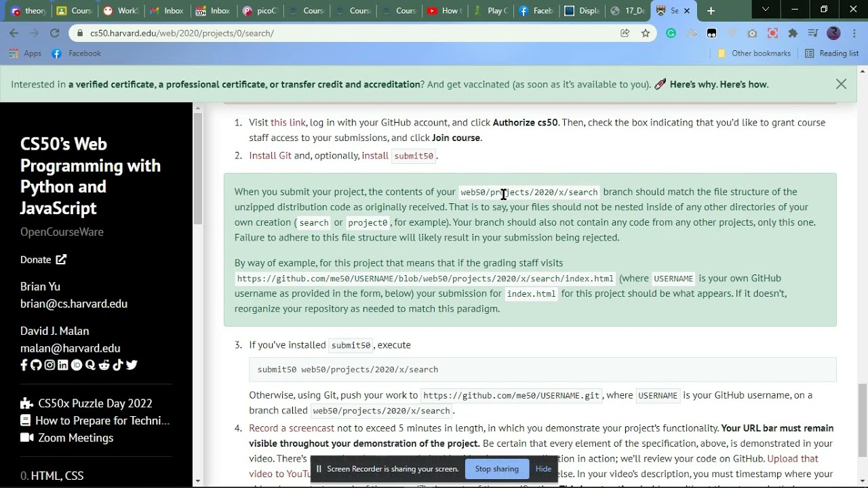Screen dimensions: 868x488
Task: Open 'Here's why' link in banner
Action: (x=692, y=85)
